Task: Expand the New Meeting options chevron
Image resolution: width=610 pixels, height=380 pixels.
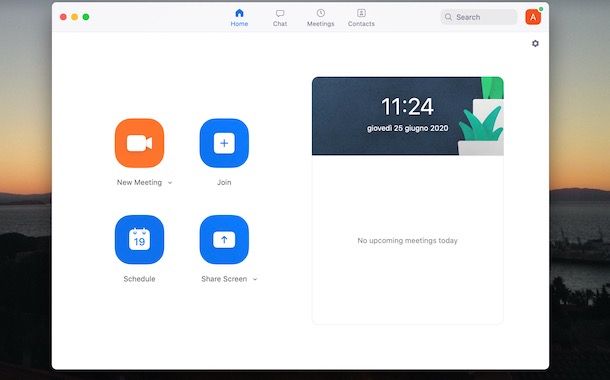Action: pos(170,182)
